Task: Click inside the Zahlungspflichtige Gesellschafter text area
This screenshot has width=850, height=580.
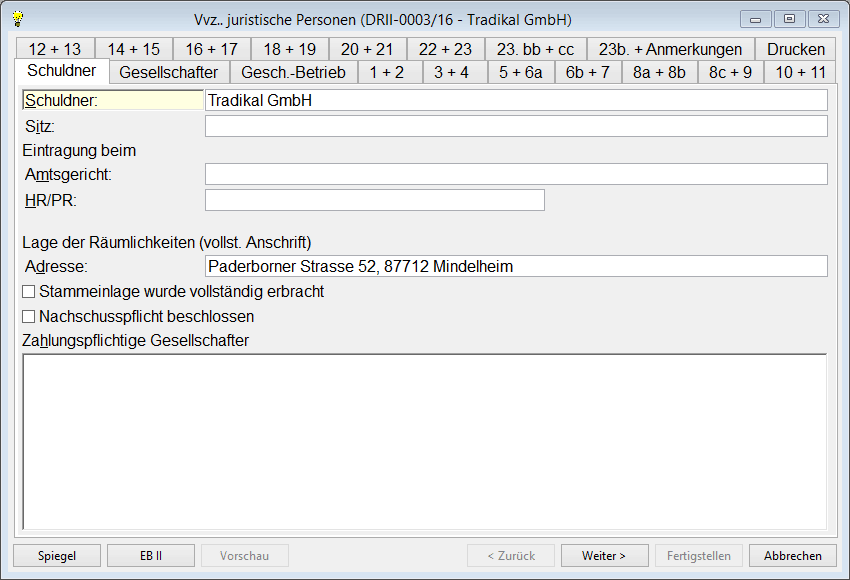Action: [x=424, y=440]
